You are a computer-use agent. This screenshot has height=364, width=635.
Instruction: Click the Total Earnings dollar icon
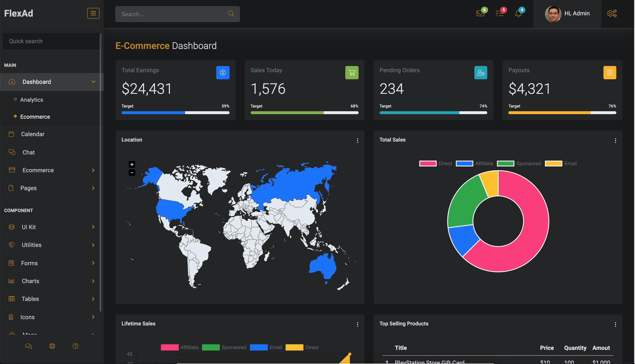[223, 72]
